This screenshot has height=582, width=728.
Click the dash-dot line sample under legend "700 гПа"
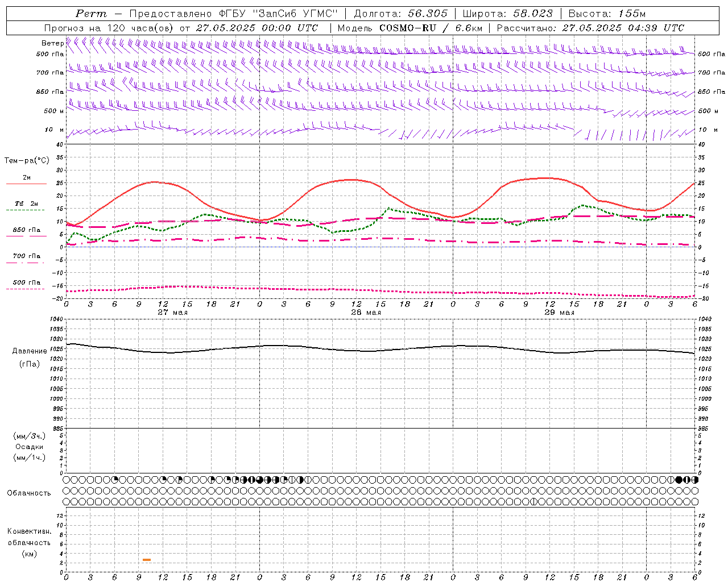tap(26, 263)
